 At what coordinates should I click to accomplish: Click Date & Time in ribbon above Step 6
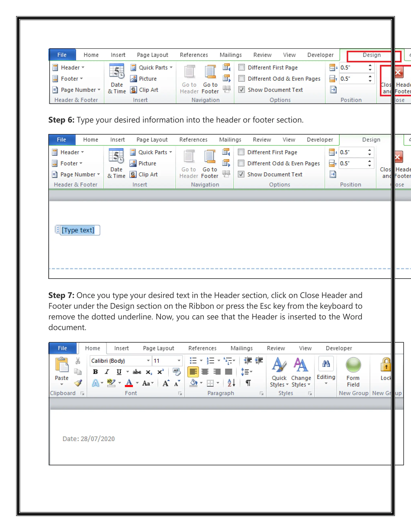click(x=117, y=79)
